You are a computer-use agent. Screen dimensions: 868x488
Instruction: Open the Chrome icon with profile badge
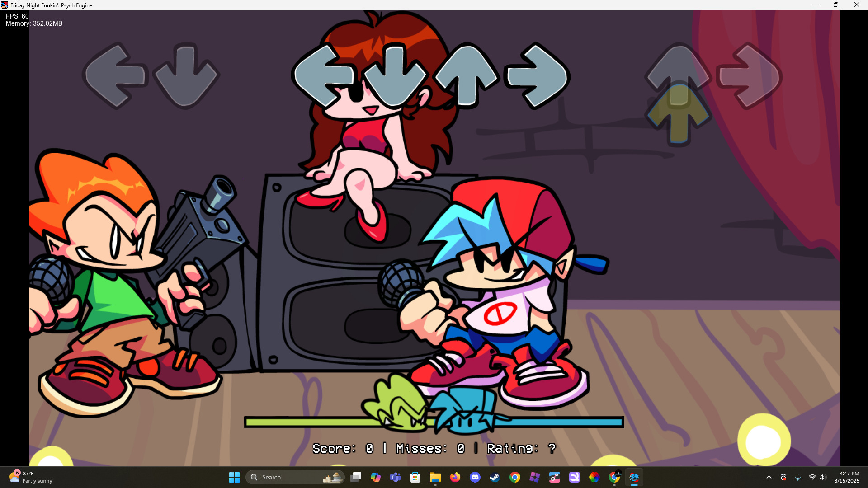pos(614,477)
